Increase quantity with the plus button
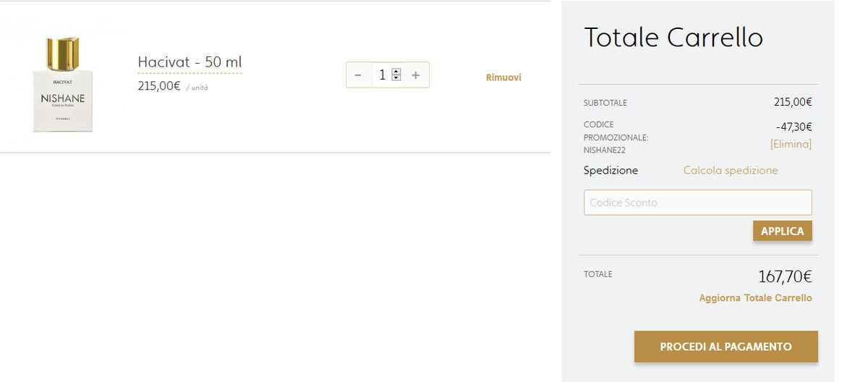 [416, 75]
